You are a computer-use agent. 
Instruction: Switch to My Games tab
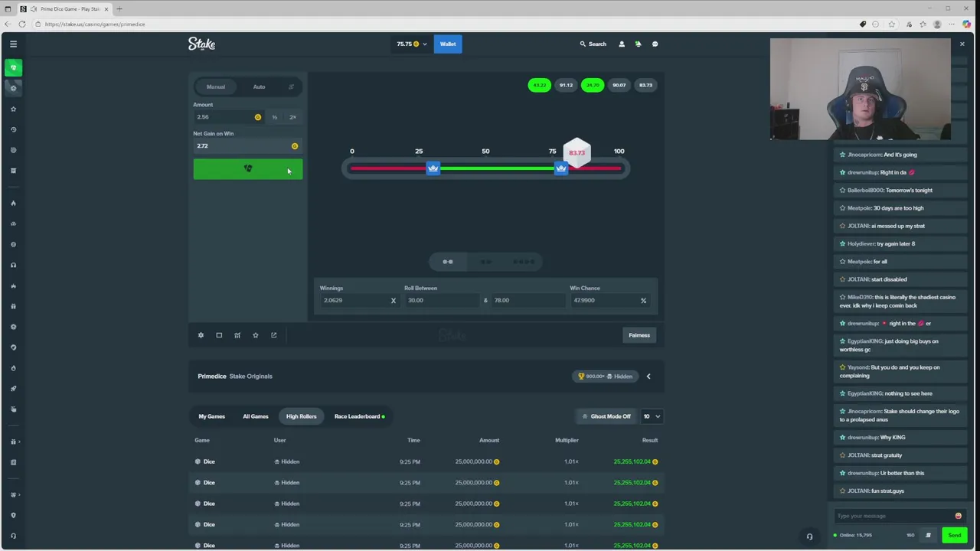pos(212,416)
